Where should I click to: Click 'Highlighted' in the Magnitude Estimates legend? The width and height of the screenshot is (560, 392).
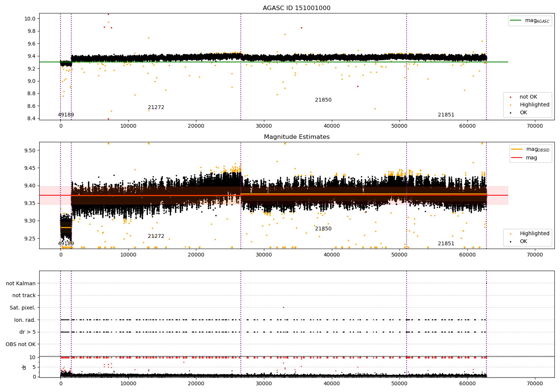[535, 234]
